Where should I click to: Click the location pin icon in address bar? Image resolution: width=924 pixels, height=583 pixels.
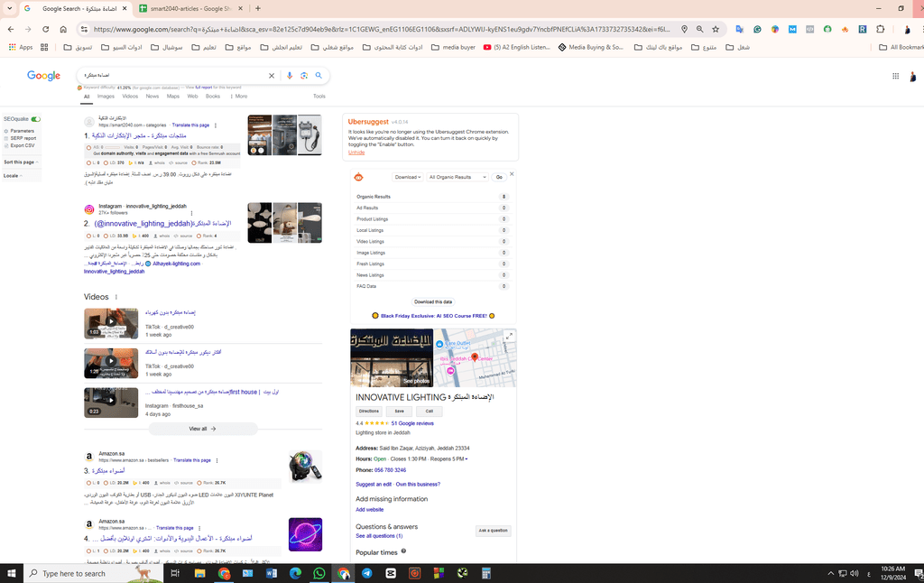click(x=684, y=29)
